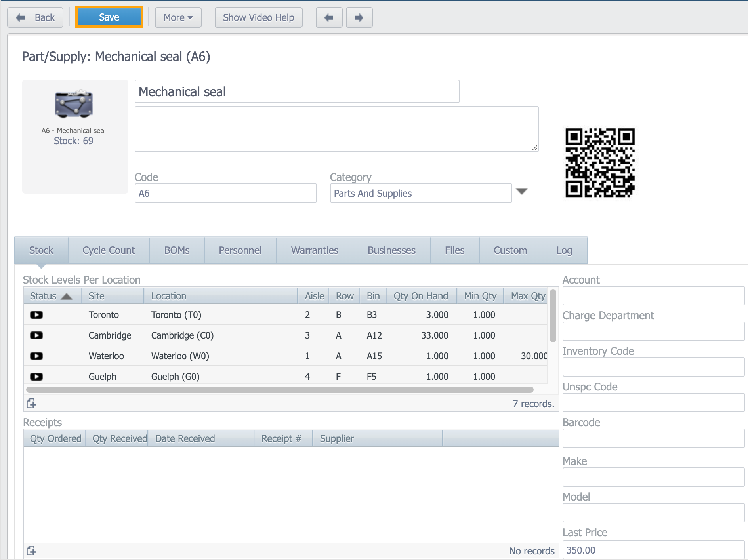Sort by Max Qty column
The image size is (748, 560).
click(x=526, y=296)
